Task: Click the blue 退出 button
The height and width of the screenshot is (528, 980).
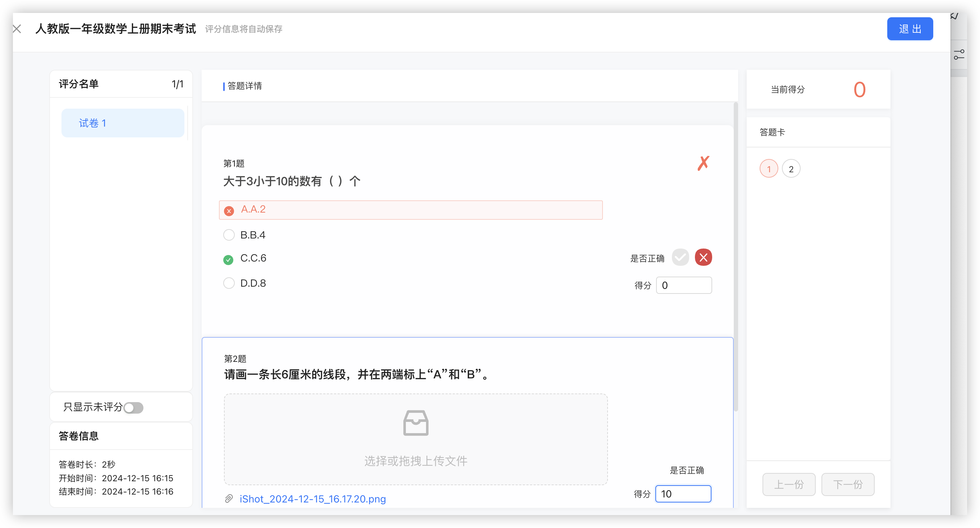Action: pos(910,29)
